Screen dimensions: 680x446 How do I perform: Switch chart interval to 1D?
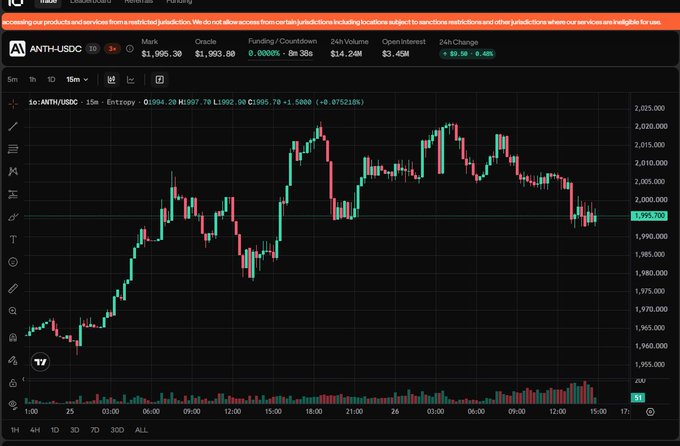click(51, 79)
